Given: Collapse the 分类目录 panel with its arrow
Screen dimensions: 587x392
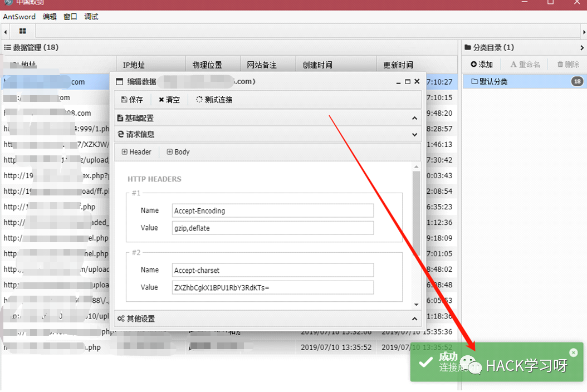Looking at the screenshot, I should (582, 47).
